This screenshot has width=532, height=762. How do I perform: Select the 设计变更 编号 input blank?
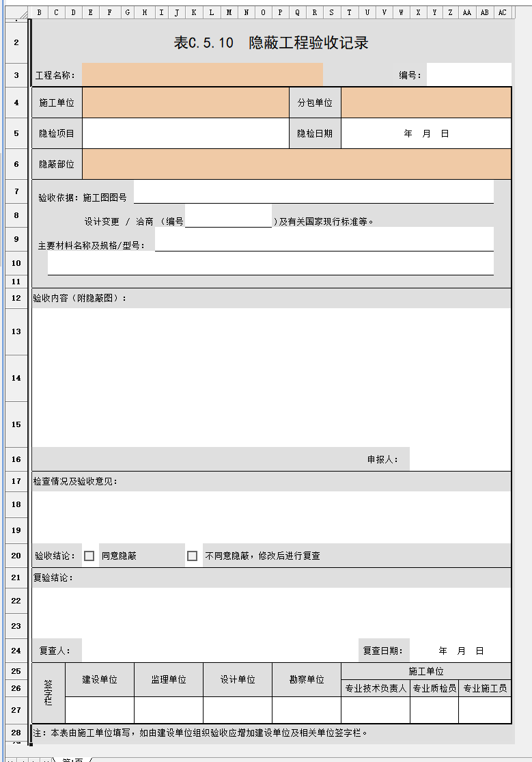click(x=228, y=216)
